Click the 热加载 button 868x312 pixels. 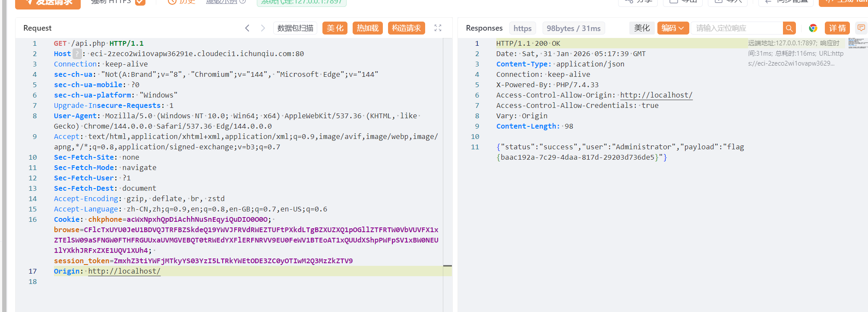coord(368,28)
